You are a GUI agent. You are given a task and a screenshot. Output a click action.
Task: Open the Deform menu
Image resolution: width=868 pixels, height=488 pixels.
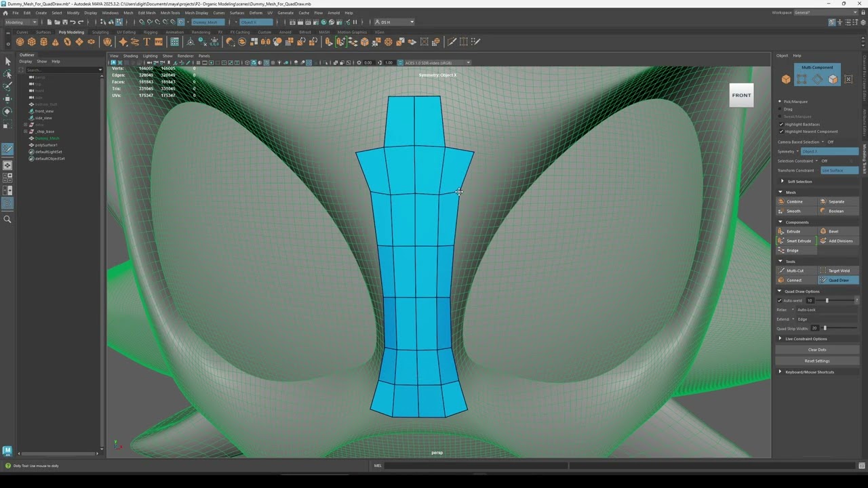[x=256, y=13]
